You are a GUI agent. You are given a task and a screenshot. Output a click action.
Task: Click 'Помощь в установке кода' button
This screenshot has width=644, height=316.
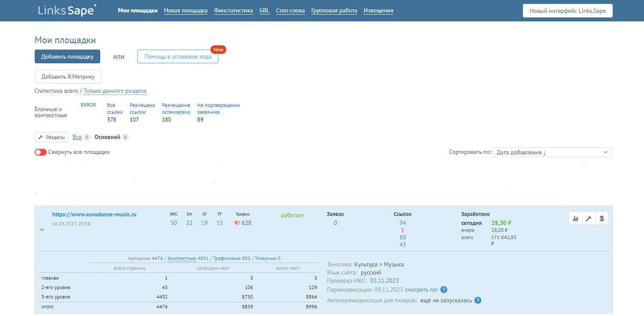178,56
